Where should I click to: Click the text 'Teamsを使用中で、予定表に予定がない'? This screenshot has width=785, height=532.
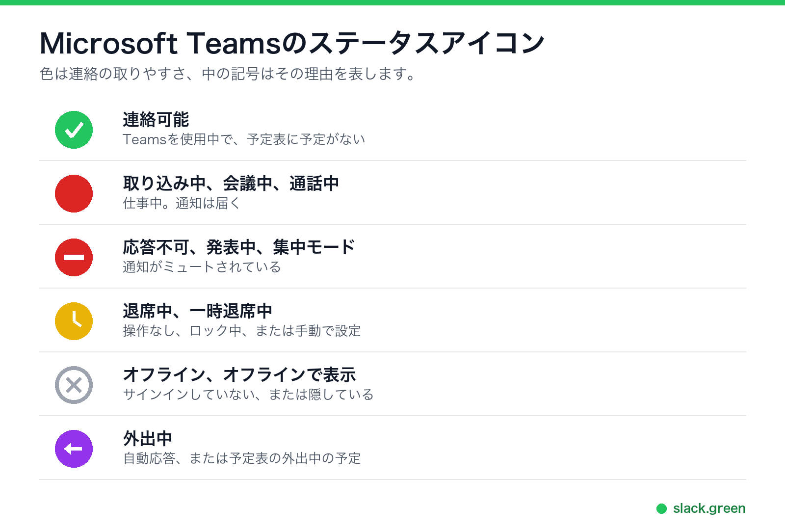[244, 139]
